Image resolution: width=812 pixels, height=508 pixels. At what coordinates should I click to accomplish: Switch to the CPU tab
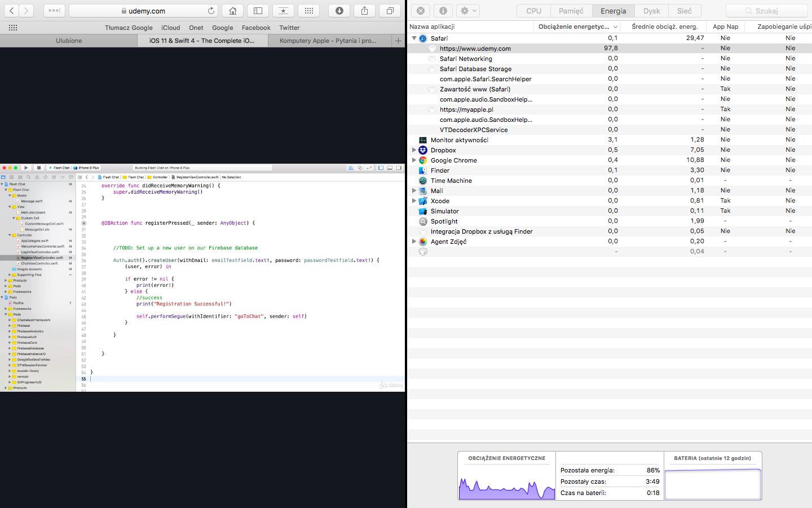(533, 11)
